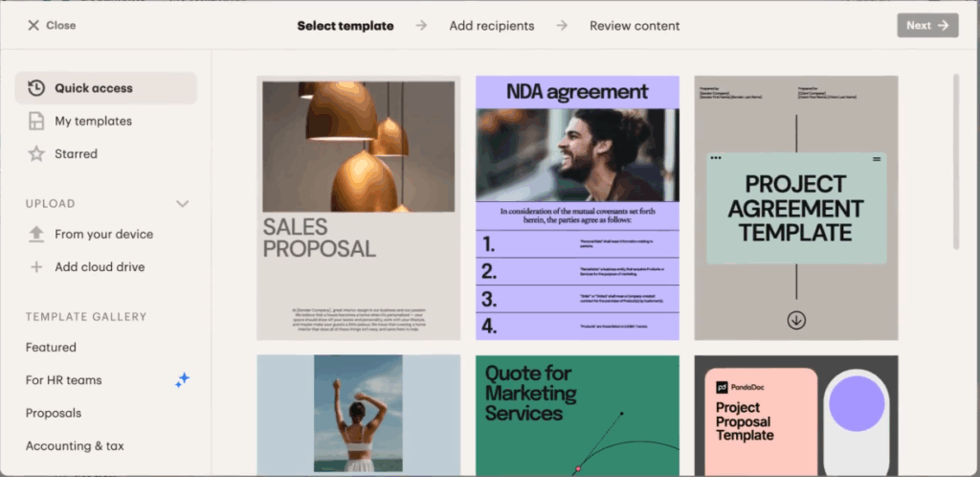The image size is (980, 477).
Task: Click the My templates document icon
Action: (x=36, y=122)
